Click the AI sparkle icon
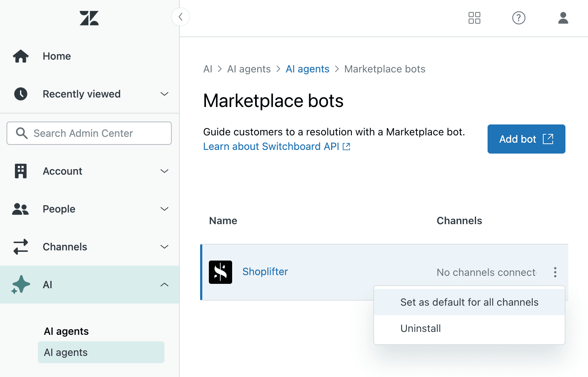 [x=21, y=285]
